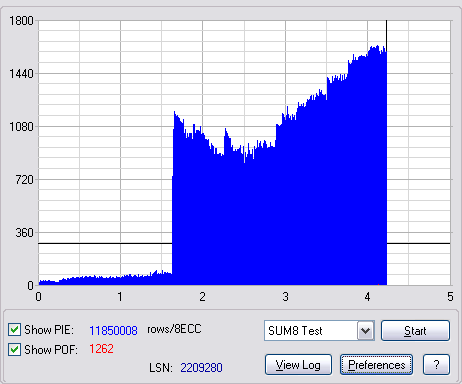Select the red POF value 1262

101,349
